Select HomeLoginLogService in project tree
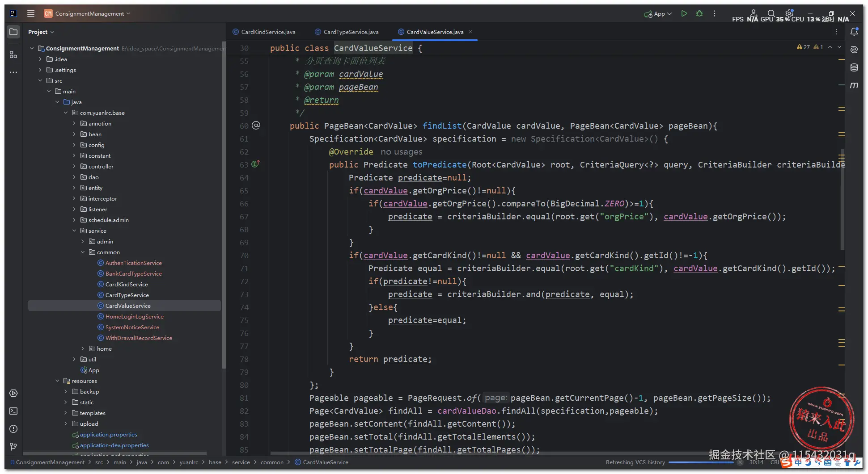 (x=134, y=316)
